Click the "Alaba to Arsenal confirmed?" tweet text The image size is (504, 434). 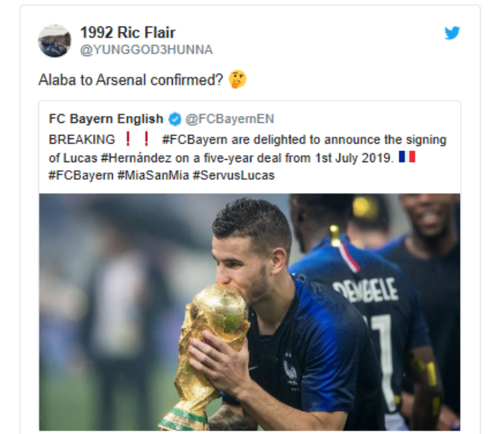(131, 81)
